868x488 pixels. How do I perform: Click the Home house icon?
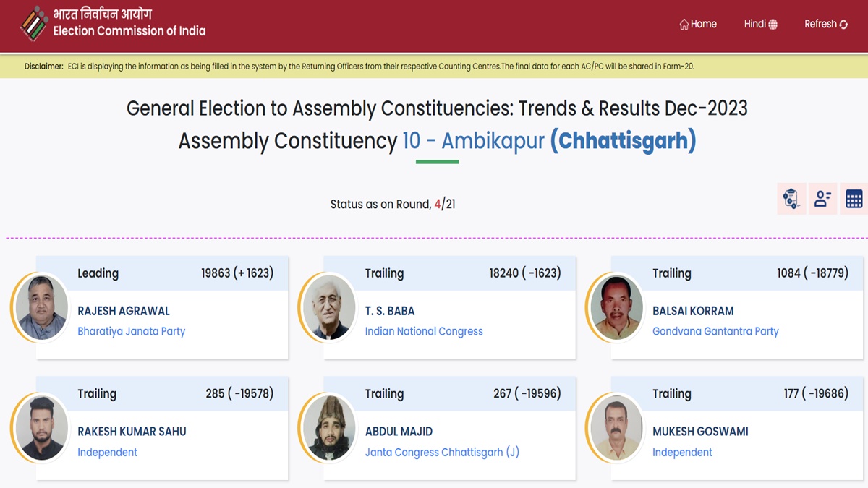tap(684, 25)
